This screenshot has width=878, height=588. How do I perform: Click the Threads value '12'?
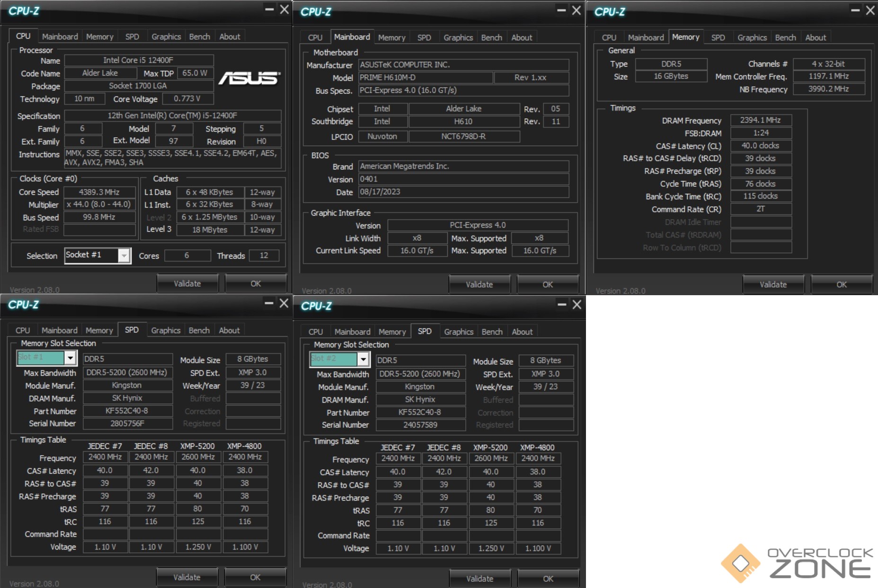point(264,255)
